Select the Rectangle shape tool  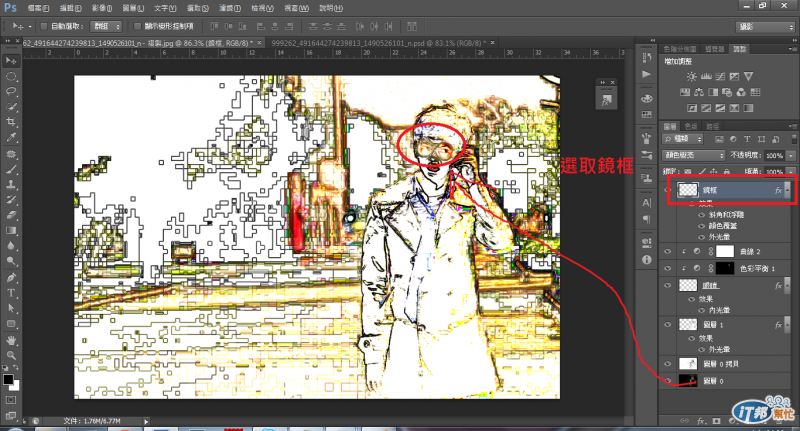11,324
